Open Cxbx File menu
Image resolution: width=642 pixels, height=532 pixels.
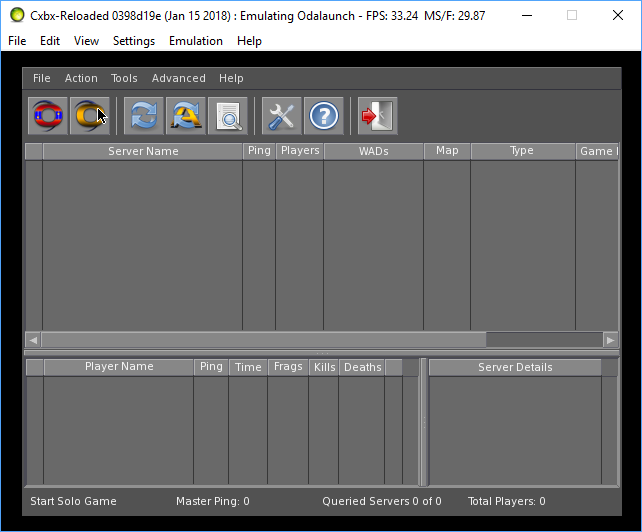[17, 41]
